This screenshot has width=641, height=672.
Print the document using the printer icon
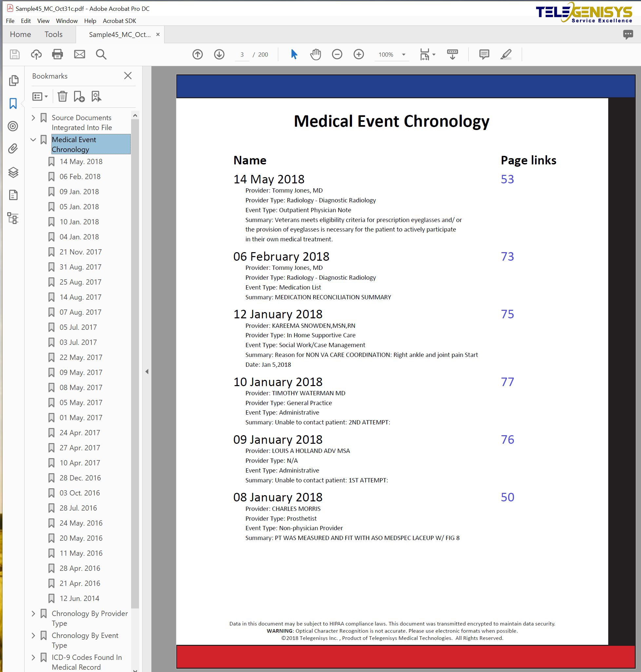(57, 54)
